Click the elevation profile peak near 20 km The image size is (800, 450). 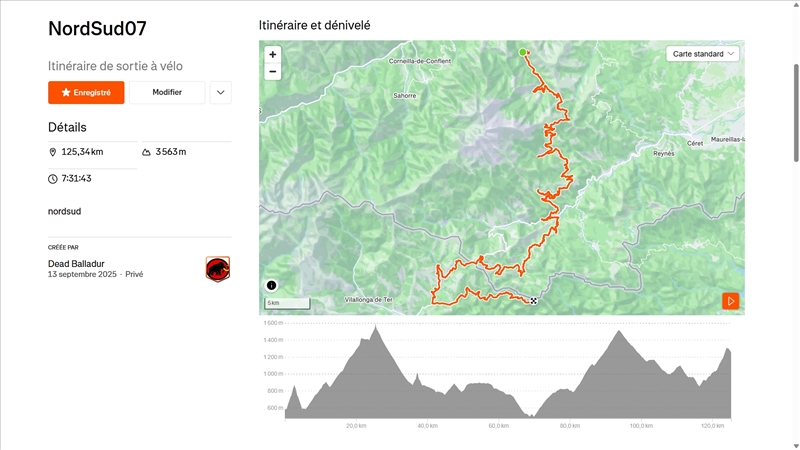click(x=375, y=328)
